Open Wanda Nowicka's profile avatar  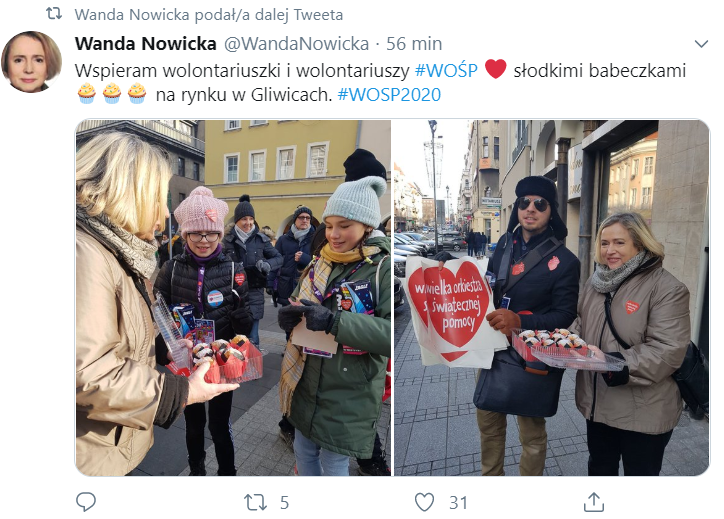pos(31,61)
